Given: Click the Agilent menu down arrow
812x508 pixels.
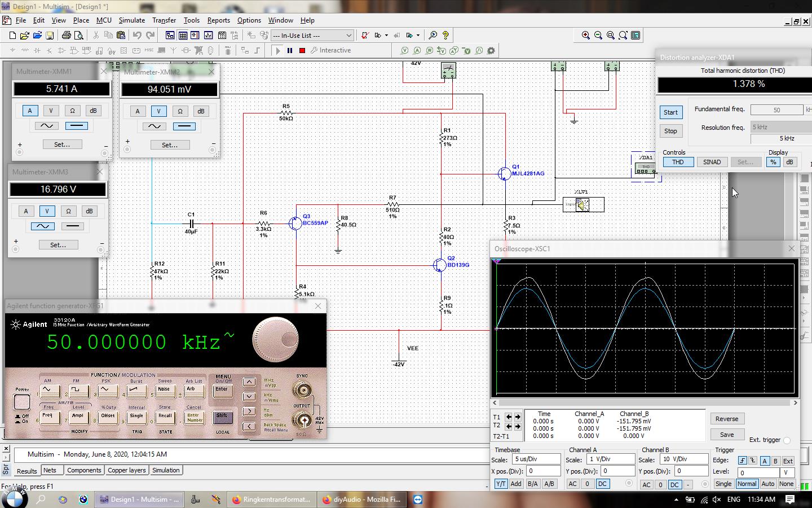Looking at the screenshot, I should [x=249, y=397].
